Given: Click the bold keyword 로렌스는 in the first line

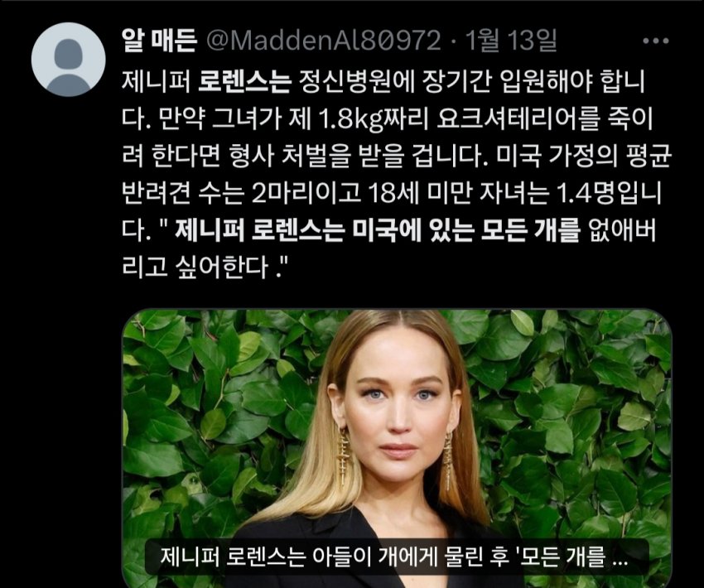Looking at the screenshot, I should pos(244,83).
